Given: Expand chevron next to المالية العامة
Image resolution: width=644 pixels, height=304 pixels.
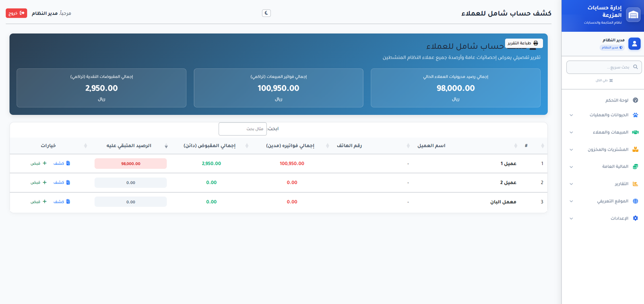Looking at the screenshot, I should pyautogui.click(x=571, y=167).
